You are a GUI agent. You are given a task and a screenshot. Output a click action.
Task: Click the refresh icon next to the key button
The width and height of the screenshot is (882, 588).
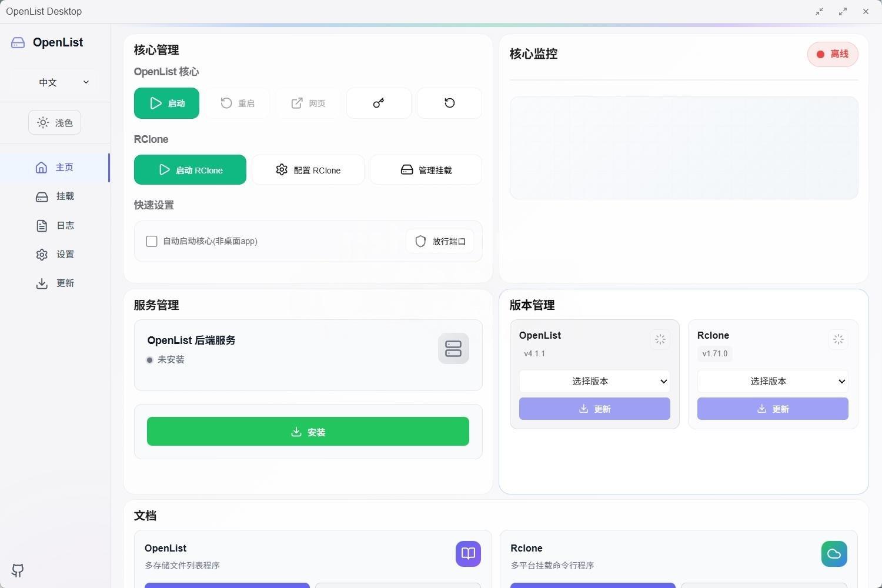(x=449, y=103)
